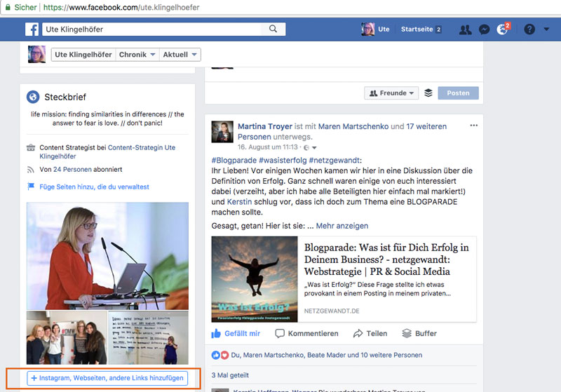
Task: Click the Kommentieren button
Action: 306,333
